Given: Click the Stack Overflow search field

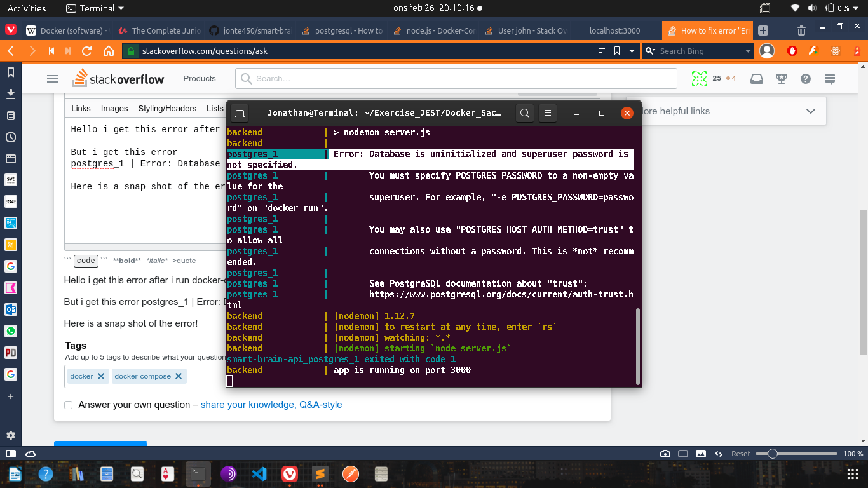Looking at the screenshot, I should click(x=456, y=79).
